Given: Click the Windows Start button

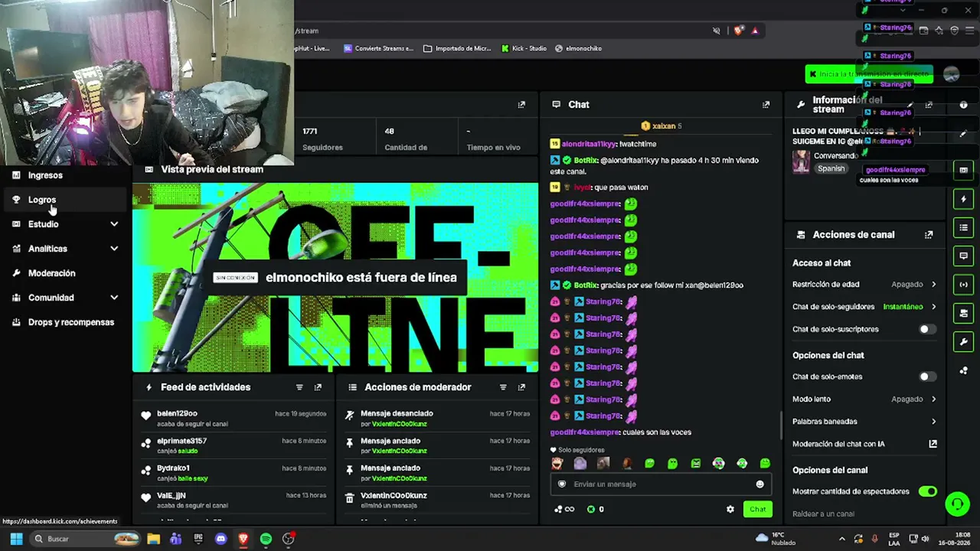Looking at the screenshot, I should click(x=16, y=540).
